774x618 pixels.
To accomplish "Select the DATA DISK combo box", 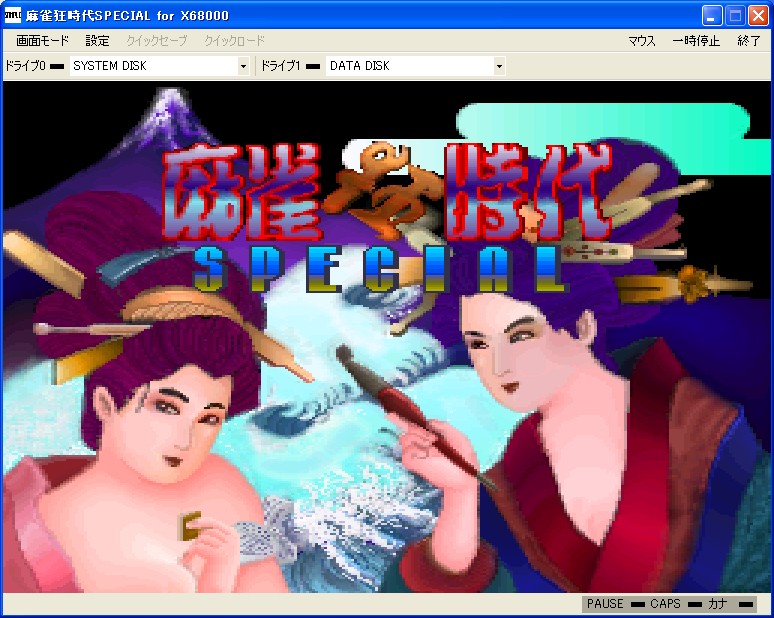I will [415, 66].
